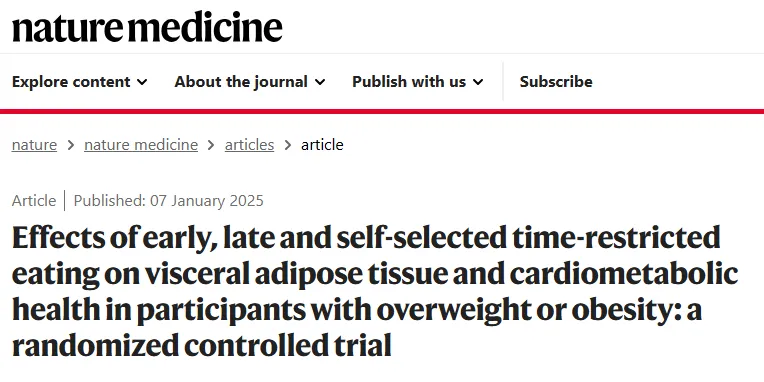Go to the nature breadcrumb link
This screenshot has height=382, width=764.
click(34, 145)
